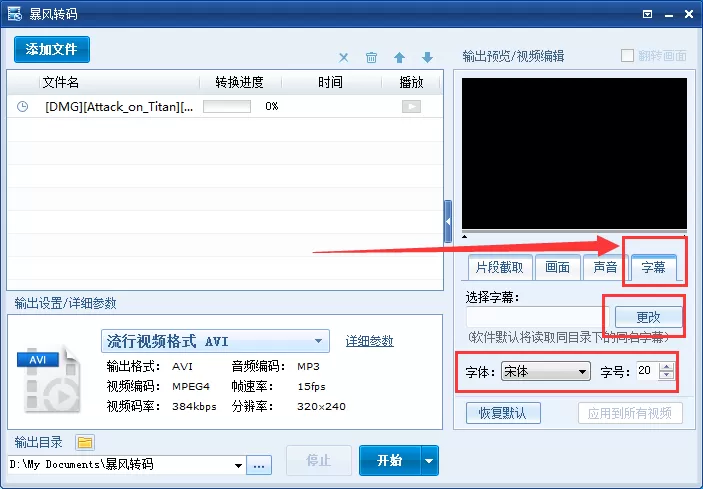Viewport: 703px width, 489px height.
Task: Click the 384kbps video bitrate value
Action: coord(194,407)
